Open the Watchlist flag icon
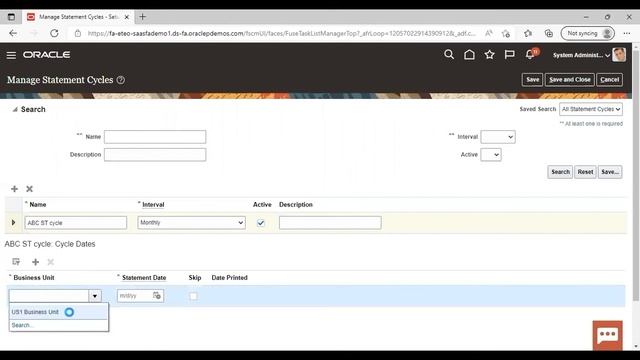The width and height of the screenshot is (640, 360). pos(509,54)
